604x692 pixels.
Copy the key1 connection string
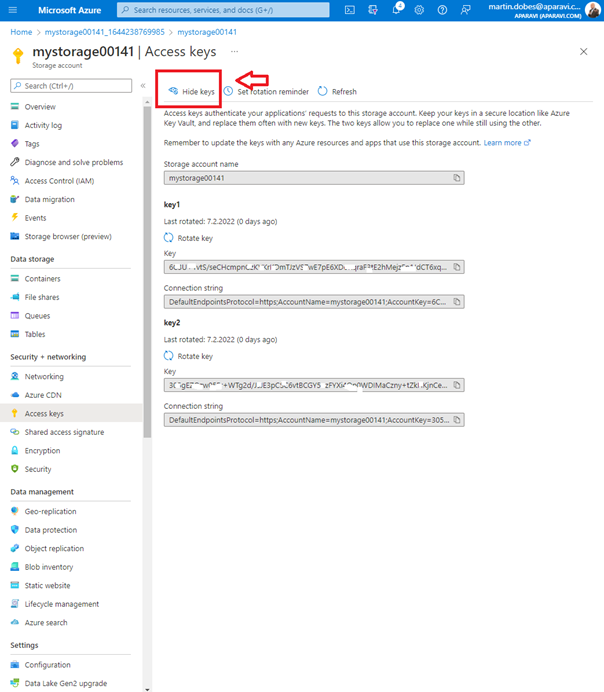point(456,301)
